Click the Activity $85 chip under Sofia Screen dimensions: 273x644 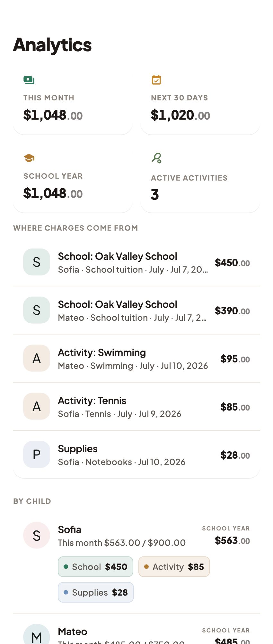point(174,567)
